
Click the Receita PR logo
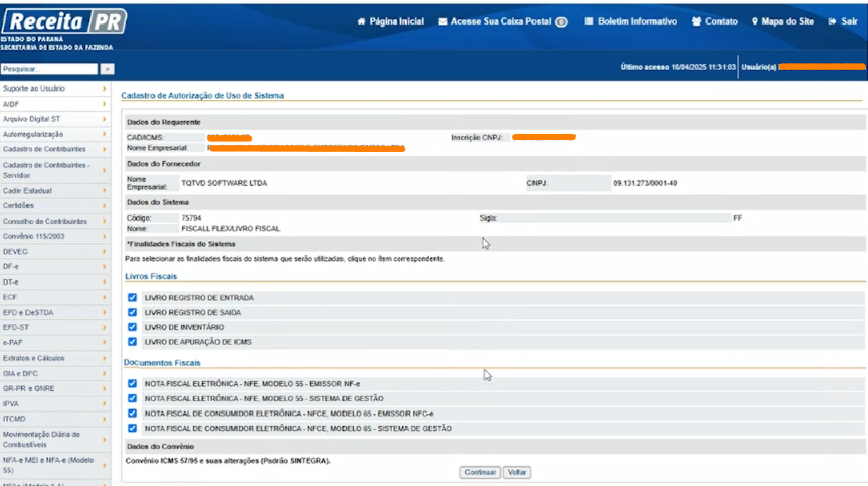[x=63, y=22]
